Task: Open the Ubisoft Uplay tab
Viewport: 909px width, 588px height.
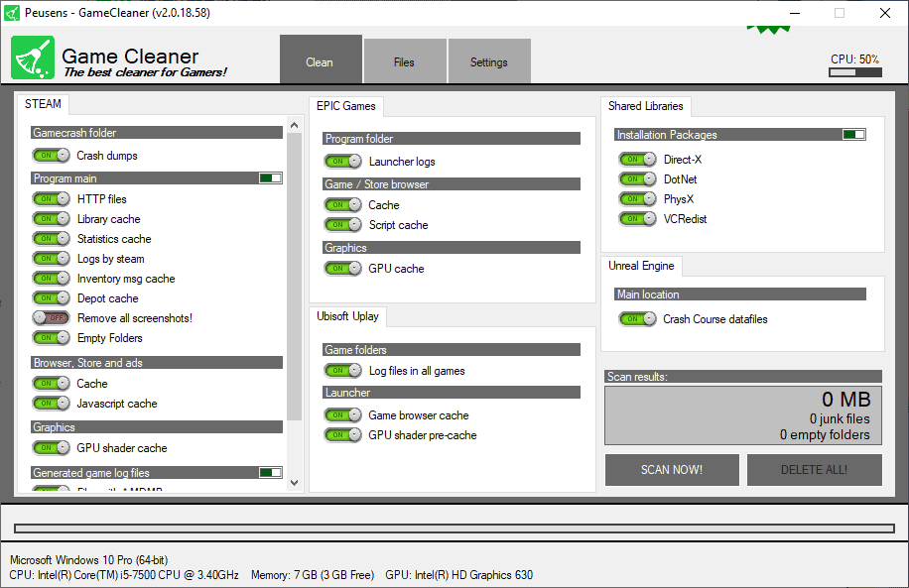Action: coord(347,316)
